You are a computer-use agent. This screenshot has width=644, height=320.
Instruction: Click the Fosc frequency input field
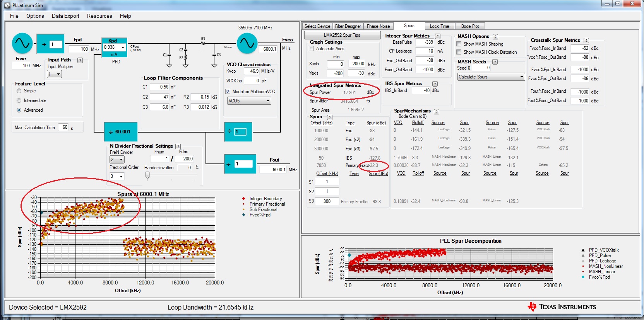(x=21, y=66)
